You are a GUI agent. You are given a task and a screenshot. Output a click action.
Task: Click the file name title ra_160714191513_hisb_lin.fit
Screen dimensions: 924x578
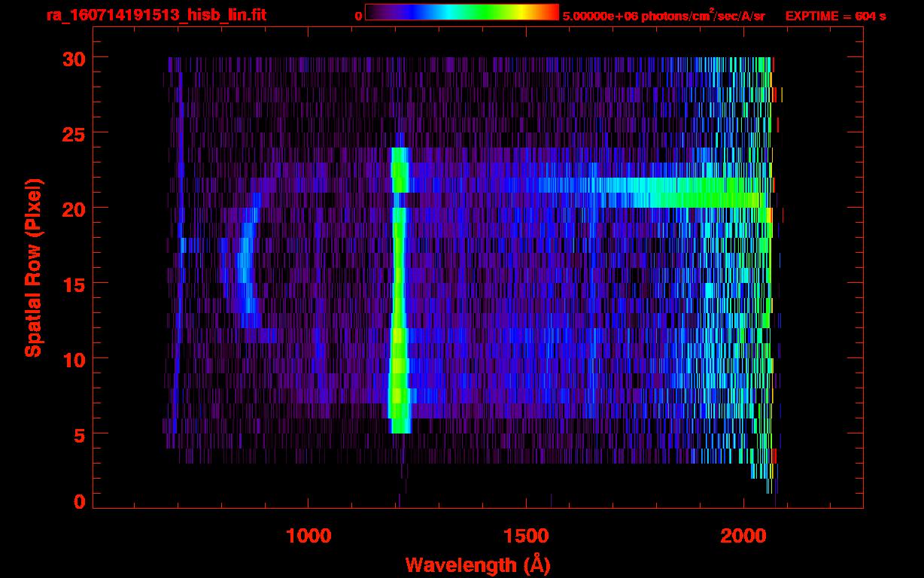(156, 15)
